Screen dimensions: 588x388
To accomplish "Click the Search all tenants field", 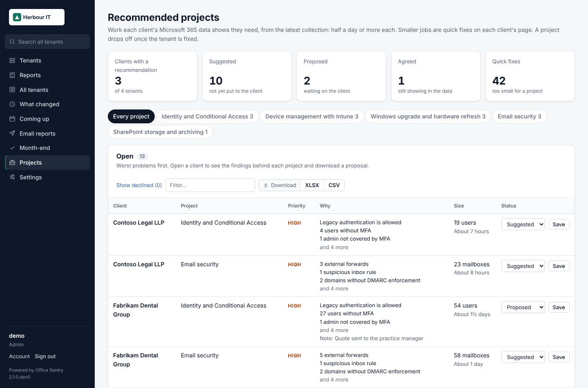I will (x=47, y=42).
